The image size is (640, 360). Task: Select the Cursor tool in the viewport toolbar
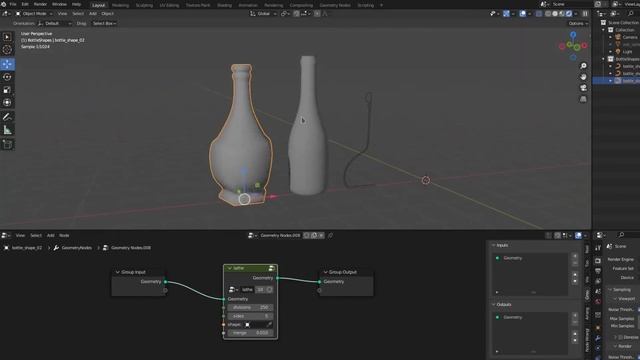(x=7, y=50)
